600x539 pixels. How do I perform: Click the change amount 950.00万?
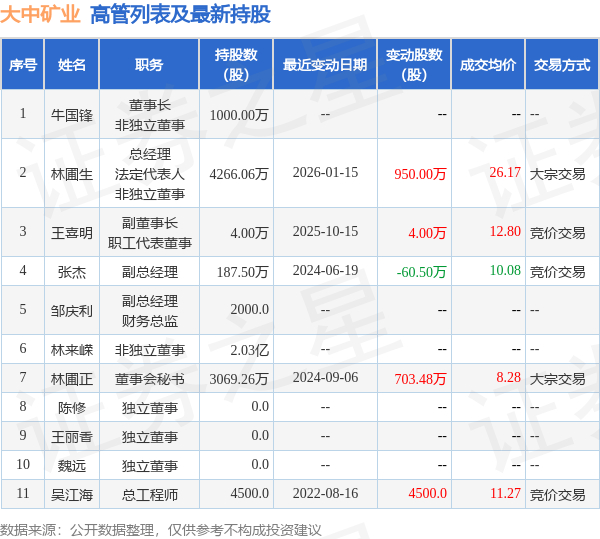[x=420, y=174]
